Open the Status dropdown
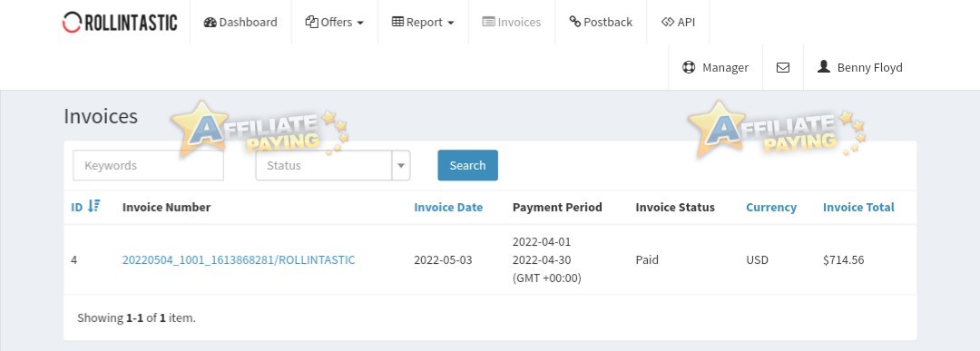 coord(332,165)
